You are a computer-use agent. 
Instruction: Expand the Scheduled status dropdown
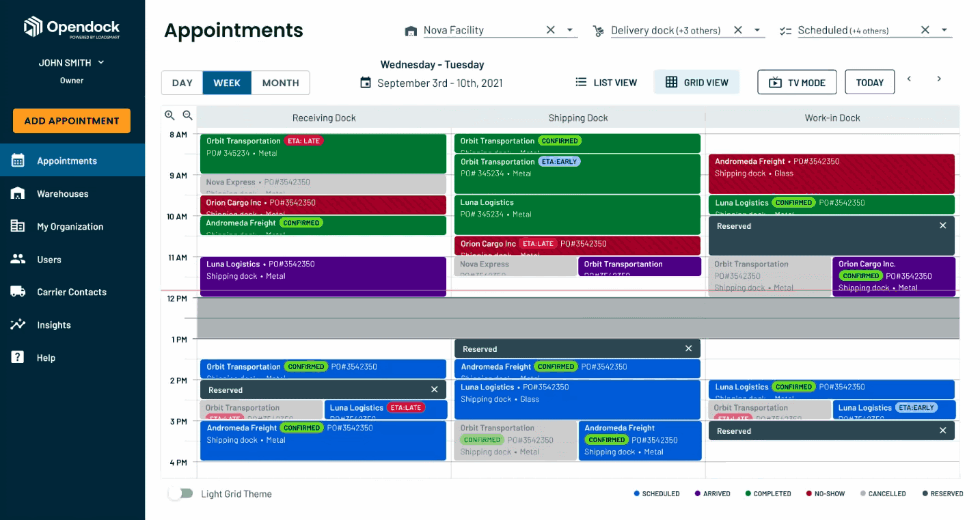click(944, 31)
